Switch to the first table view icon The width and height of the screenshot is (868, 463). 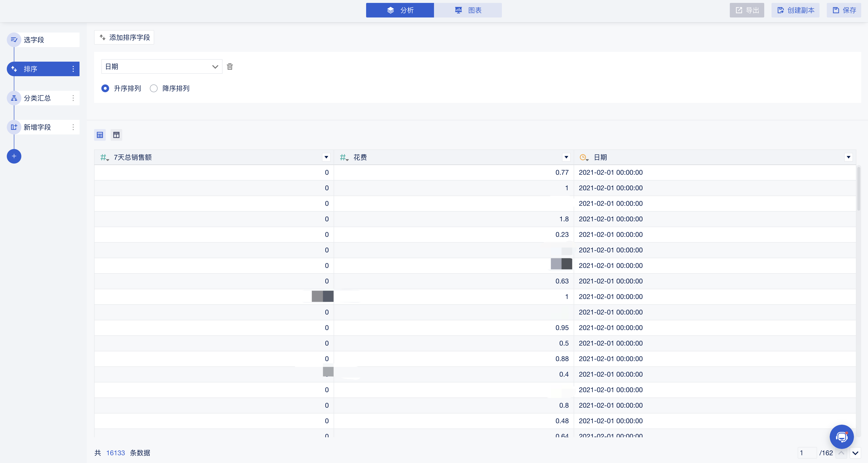pos(100,135)
